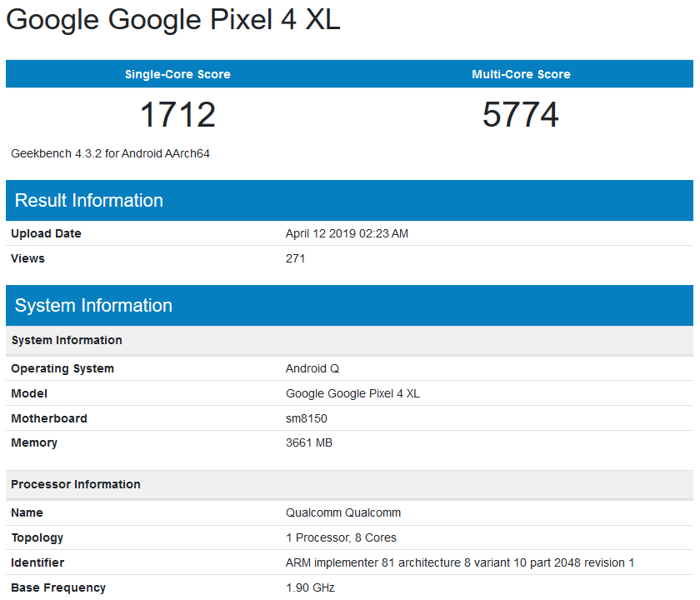Screen dimensions: 700x600
Task: Click the System Information blue section header
Action: coord(349,305)
